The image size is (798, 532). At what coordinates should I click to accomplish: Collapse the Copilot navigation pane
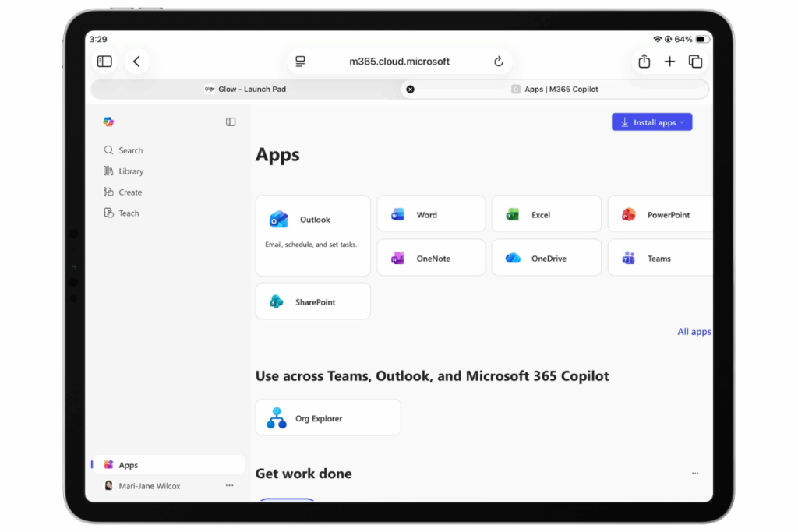231,122
